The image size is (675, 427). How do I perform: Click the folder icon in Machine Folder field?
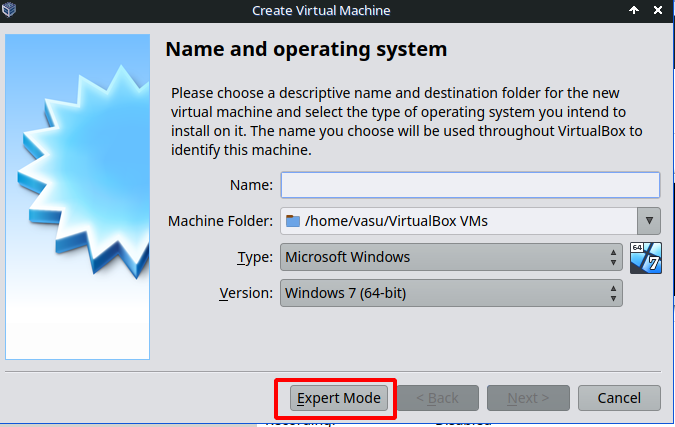tap(292, 221)
